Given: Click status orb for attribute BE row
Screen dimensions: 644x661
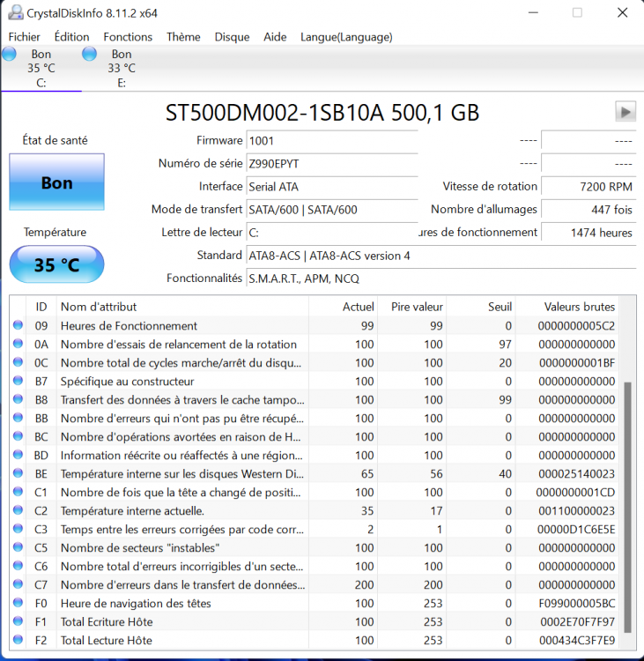Looking at the screenshot, I should pyautogui.click(x=19, y=474).
